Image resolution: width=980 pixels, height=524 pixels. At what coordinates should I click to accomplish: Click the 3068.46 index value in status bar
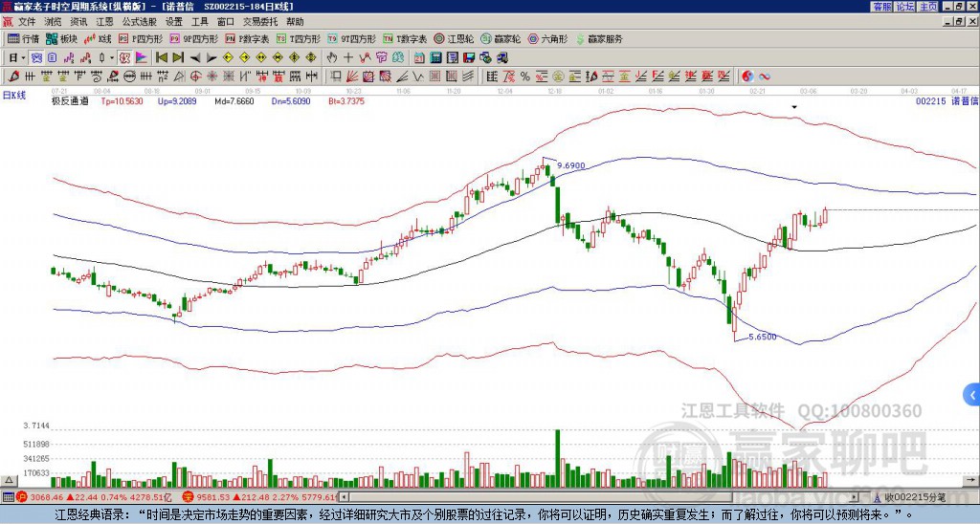[47, 498]
